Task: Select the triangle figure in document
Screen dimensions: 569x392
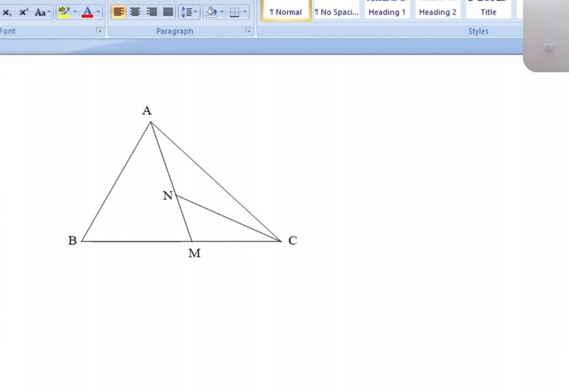Action: click(x=182, y=182)
